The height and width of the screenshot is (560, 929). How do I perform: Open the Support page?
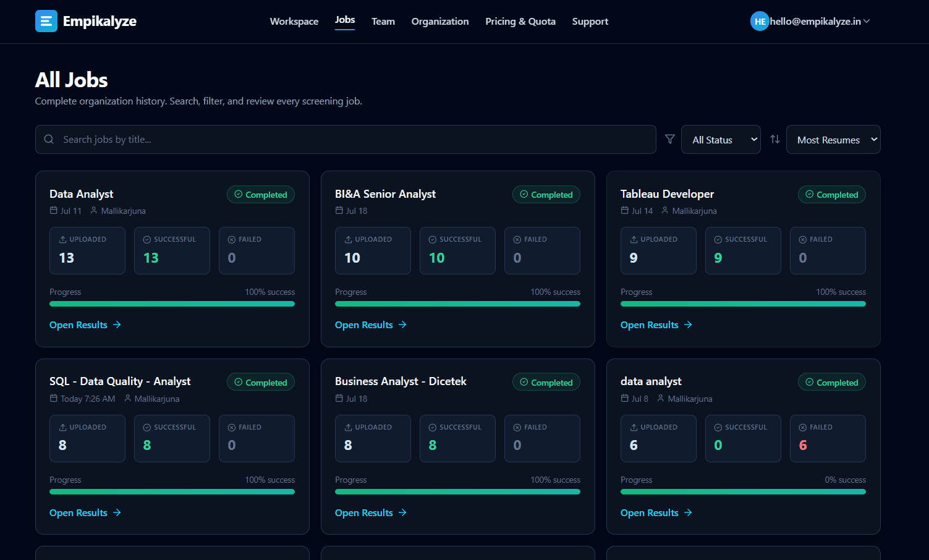[x=590, y=22]
